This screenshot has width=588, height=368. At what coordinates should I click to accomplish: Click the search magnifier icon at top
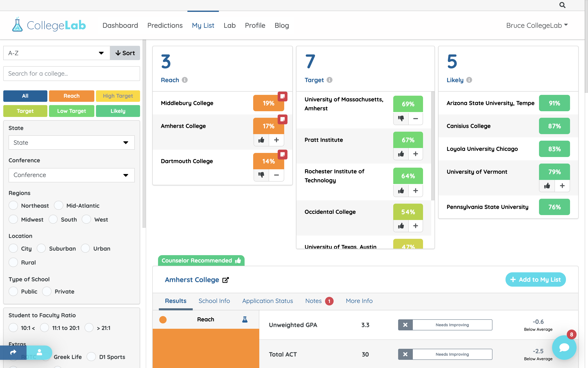(562, 5)
